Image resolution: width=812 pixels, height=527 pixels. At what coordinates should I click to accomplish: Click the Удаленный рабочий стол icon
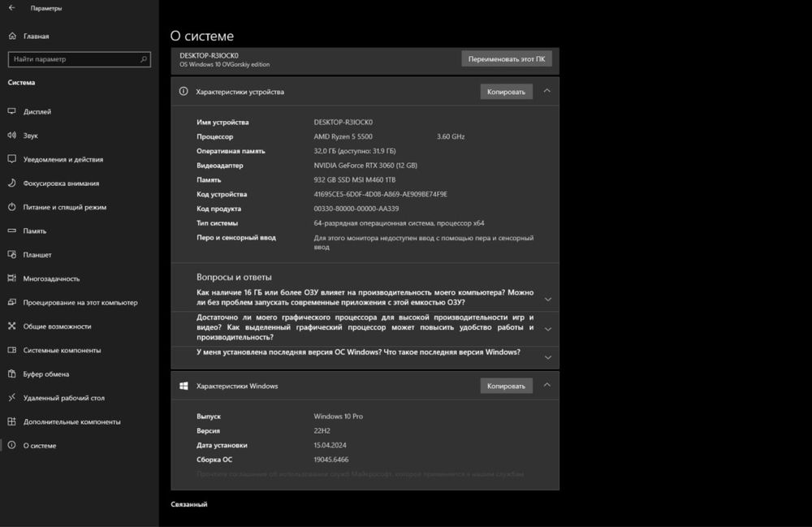point(12,398)
